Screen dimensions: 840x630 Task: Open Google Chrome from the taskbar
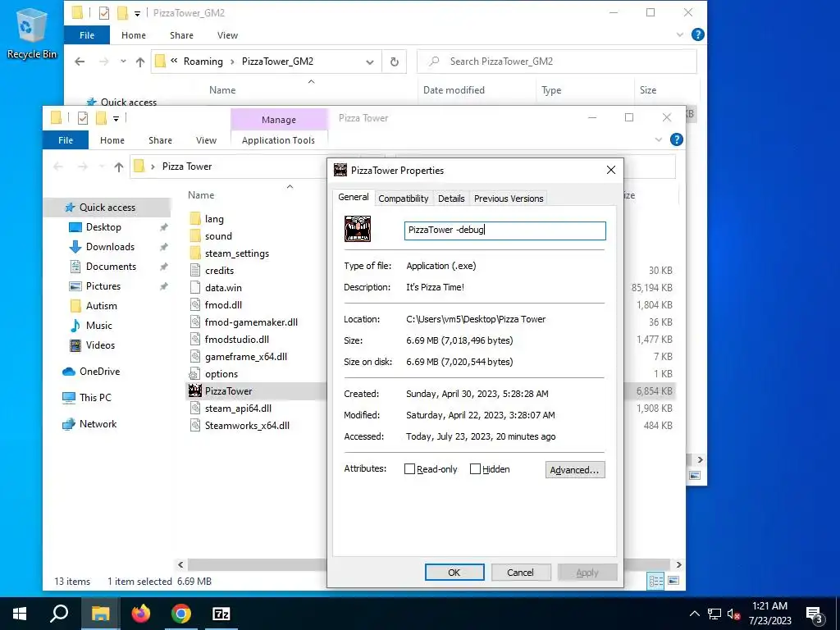[181, 614]
